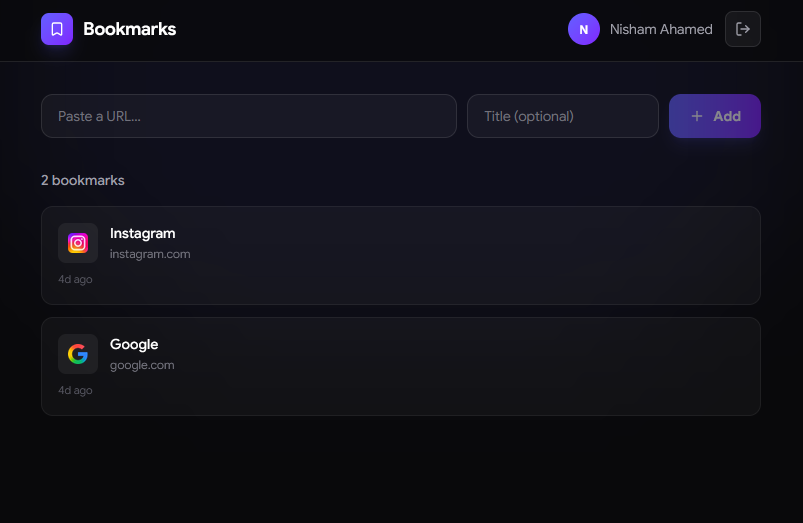Click the Instagram favicon icon
The image size is (803, 523).
pos(78,243)
